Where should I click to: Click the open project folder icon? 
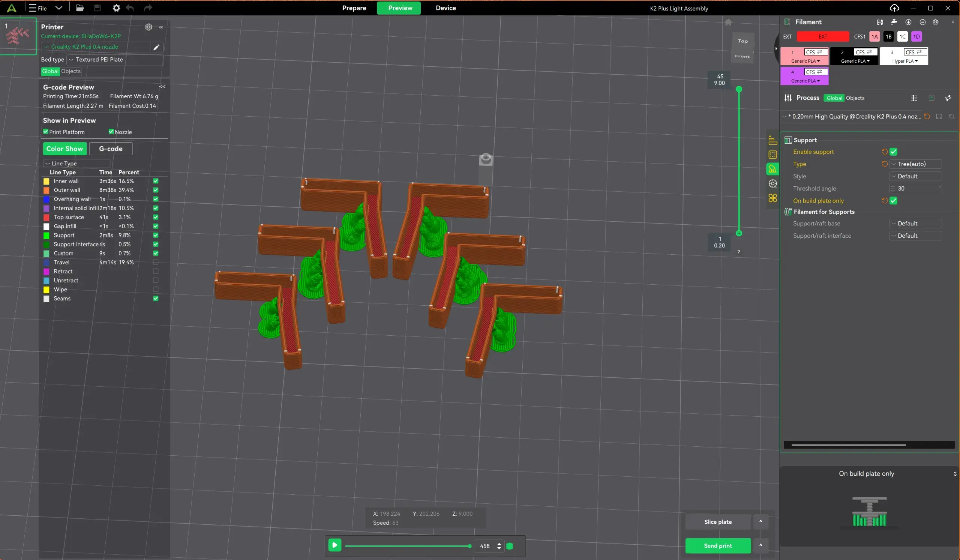(x=79, y=8)
